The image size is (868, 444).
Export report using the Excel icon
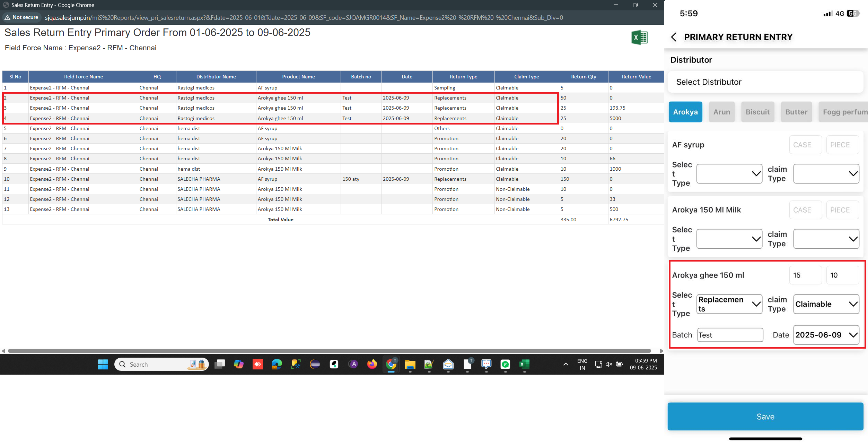point(639,37)
